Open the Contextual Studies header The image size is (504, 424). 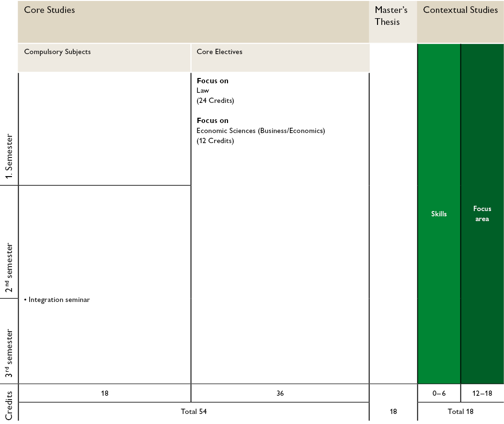click(460, 10)
